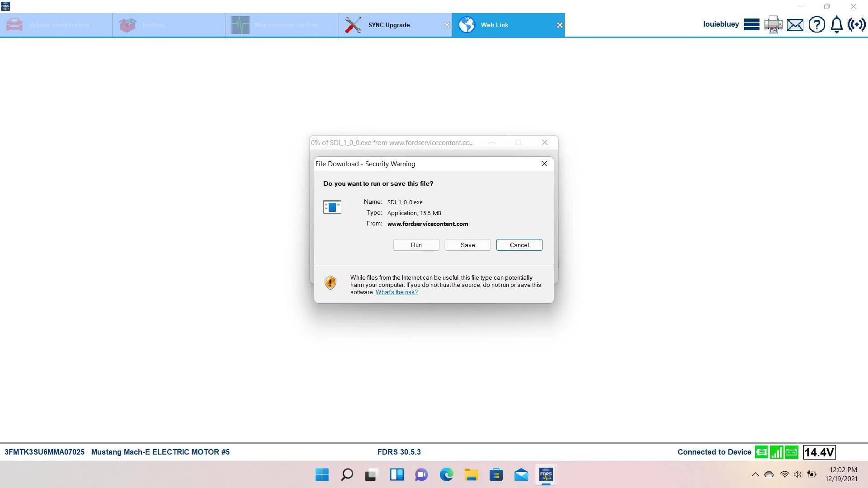Open the clock and date 12:02 PM

point(841,474)
